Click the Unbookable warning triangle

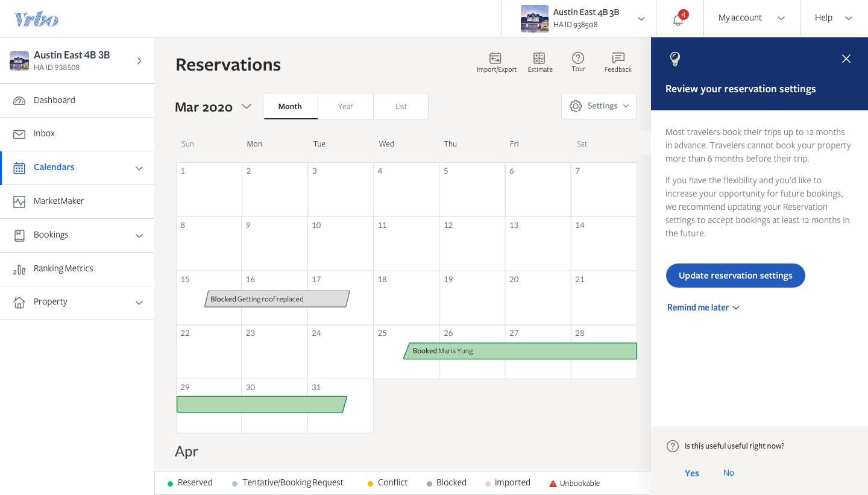tap(553, 484)
